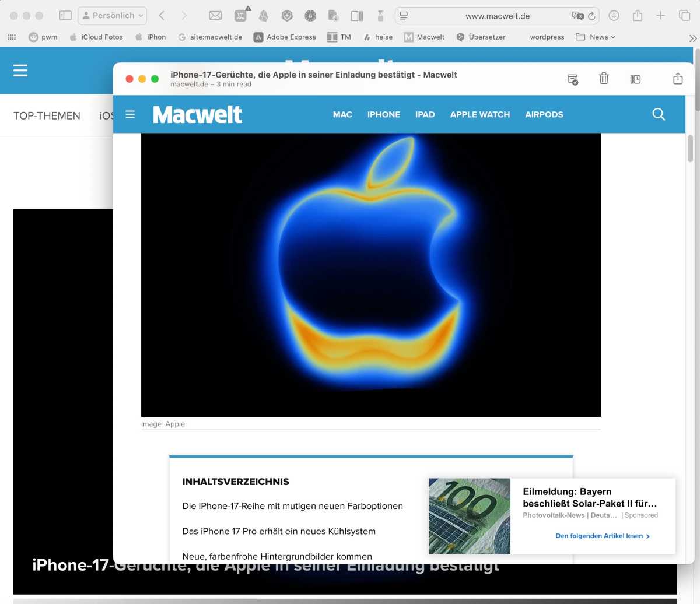Select the IPHONE navigation item

pyautogui.click(x=383, y=114)
